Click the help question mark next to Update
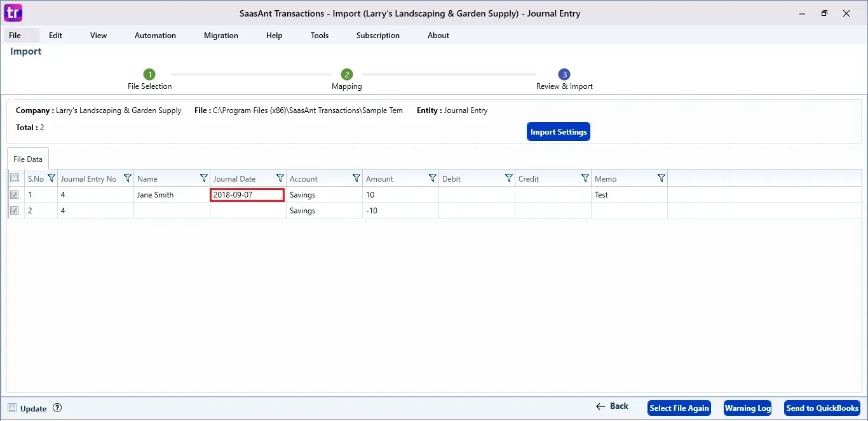 coord(57,408)
